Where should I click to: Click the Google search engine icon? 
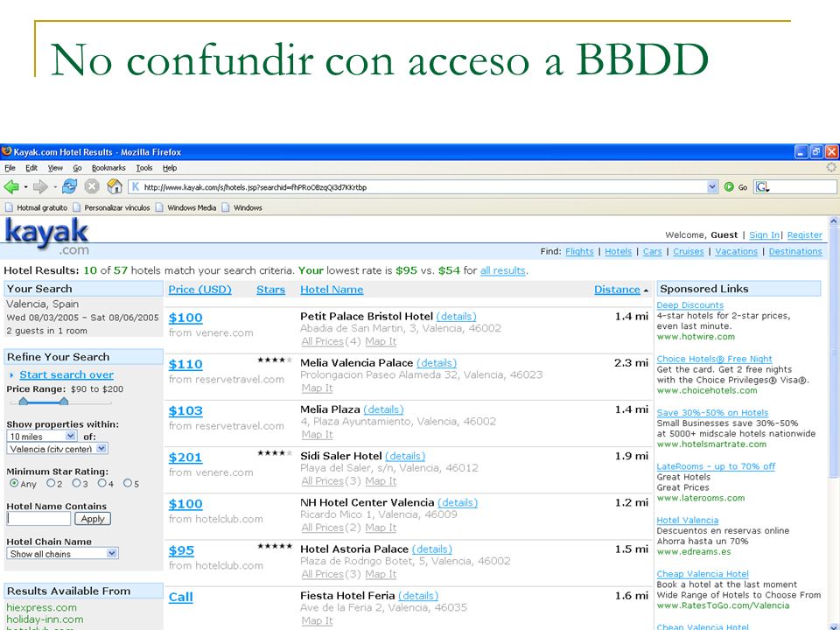762,187
